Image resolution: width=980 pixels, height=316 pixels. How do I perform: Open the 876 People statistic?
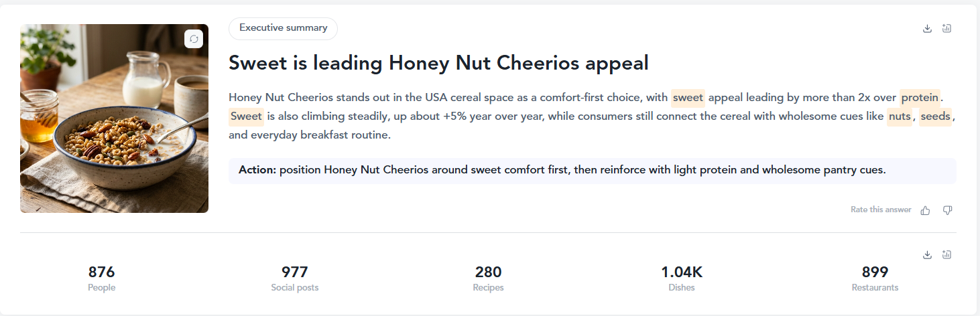pos(102,279)
